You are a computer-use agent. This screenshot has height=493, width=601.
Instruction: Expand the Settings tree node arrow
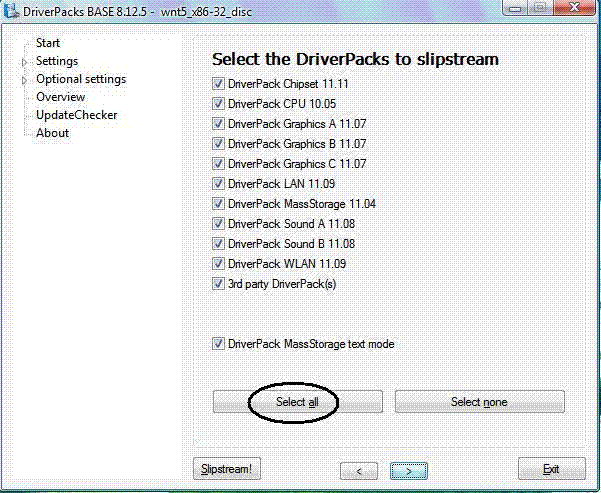(24, 62)
